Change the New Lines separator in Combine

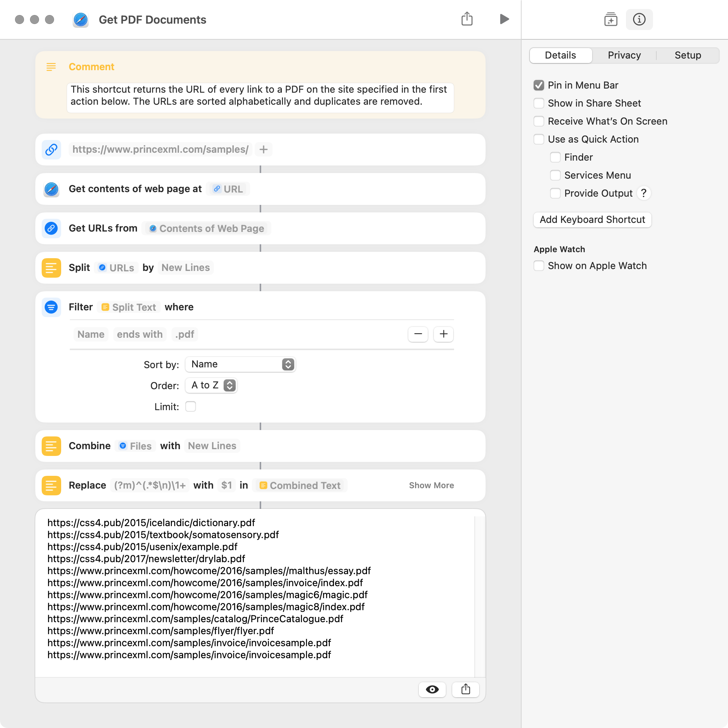pos(212,446)
